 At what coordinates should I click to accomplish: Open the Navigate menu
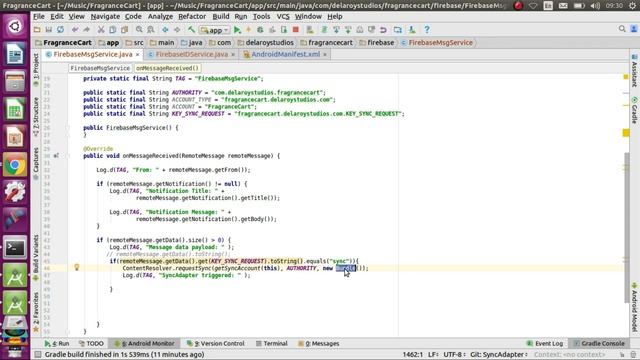pyautogui.click(x=105, y=16)
